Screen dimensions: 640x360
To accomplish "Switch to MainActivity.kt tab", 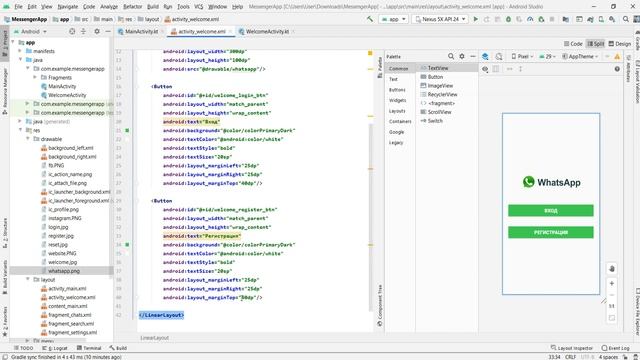I will click(141, 31).
